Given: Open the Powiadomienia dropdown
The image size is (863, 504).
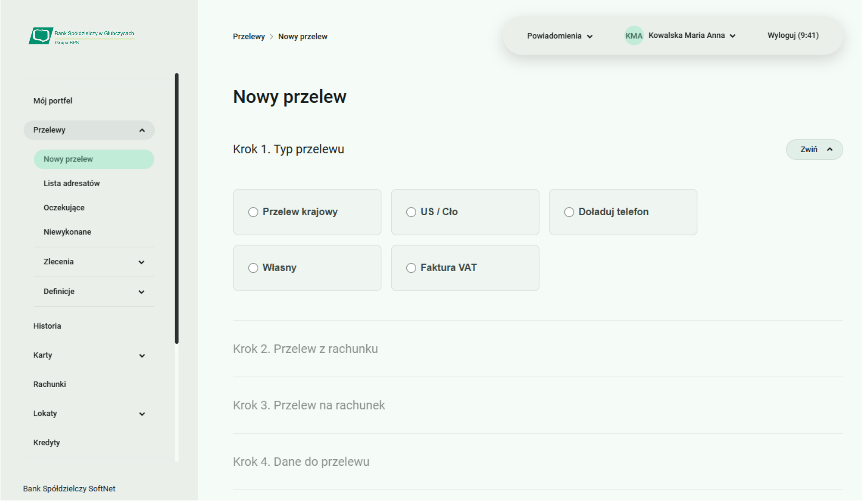Looking at the screenshot, I should tap(559, 36).
